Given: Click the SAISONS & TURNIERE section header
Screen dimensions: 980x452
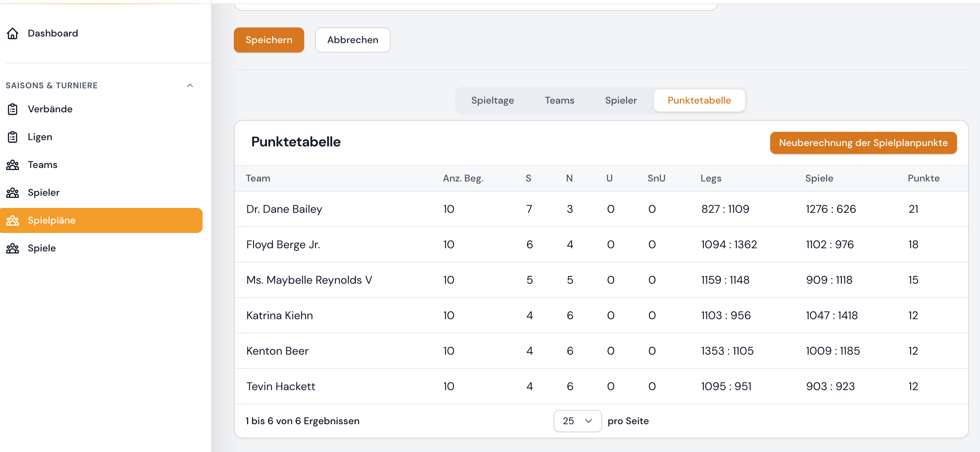Looking at the screenshot, I should click(x=52, y=85).
